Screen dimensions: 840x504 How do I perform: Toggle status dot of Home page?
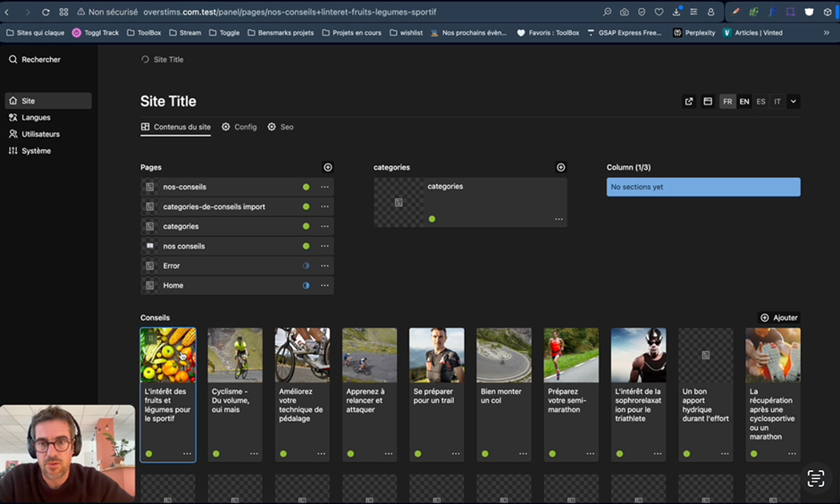click(306, 286)
